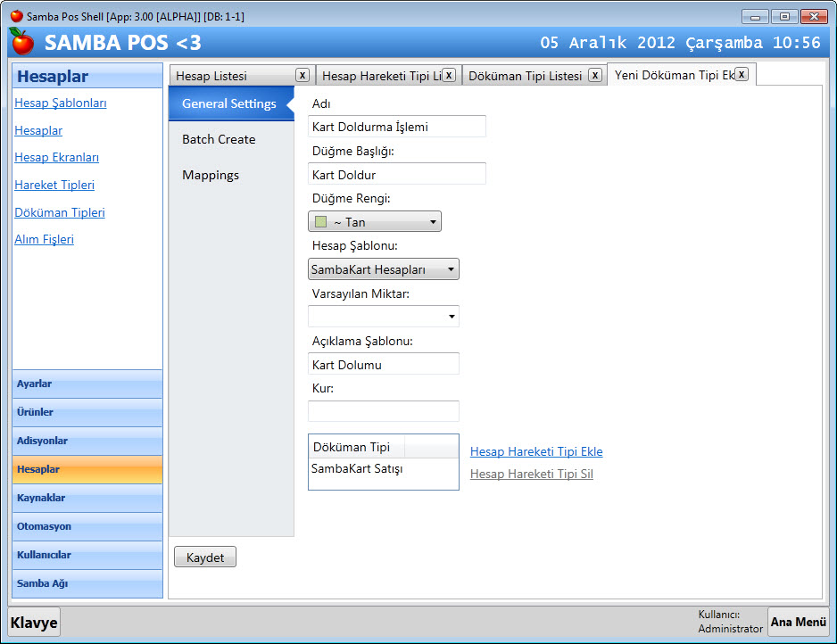Screen dimensions: 837x644
Task: Click the Adı name input field
Action: click(x=397, y=127)
